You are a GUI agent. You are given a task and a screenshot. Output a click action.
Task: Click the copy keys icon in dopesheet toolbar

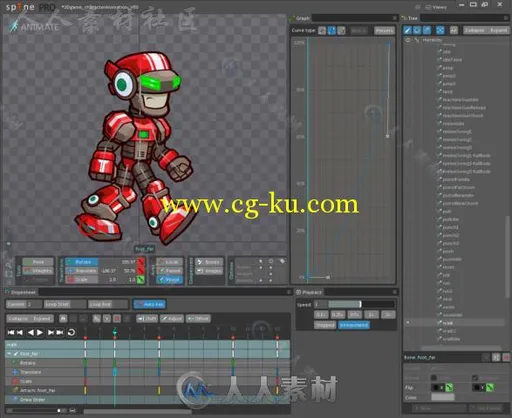click(96, 319)
